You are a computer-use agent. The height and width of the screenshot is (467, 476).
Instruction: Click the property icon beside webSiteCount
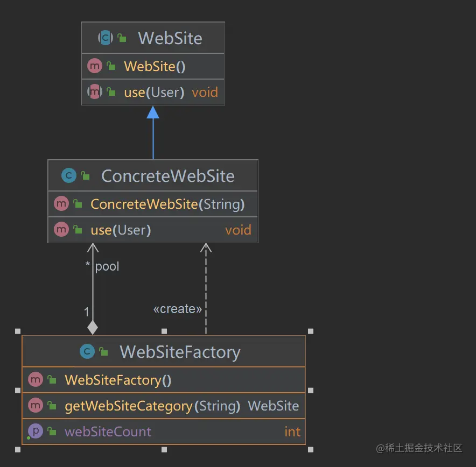(x=36, y=431)
